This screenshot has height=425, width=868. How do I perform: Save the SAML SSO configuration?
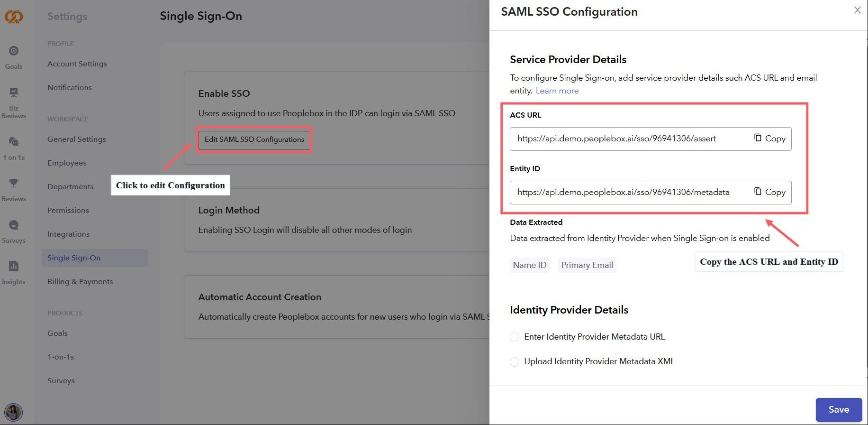tap(838, 410)
